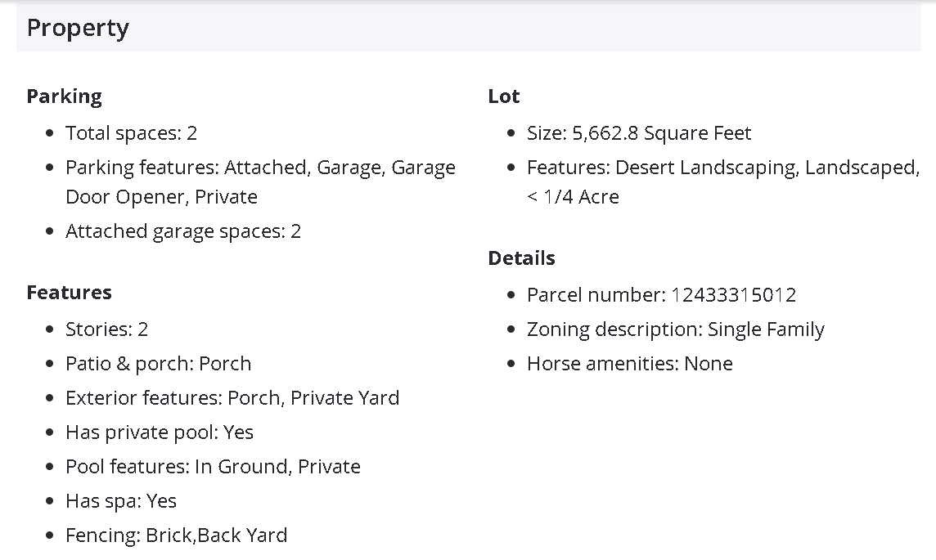Image resolution: width=936 pixels, height=560 pixels.
Task: Click the Features heading
Action: [69, 293]
